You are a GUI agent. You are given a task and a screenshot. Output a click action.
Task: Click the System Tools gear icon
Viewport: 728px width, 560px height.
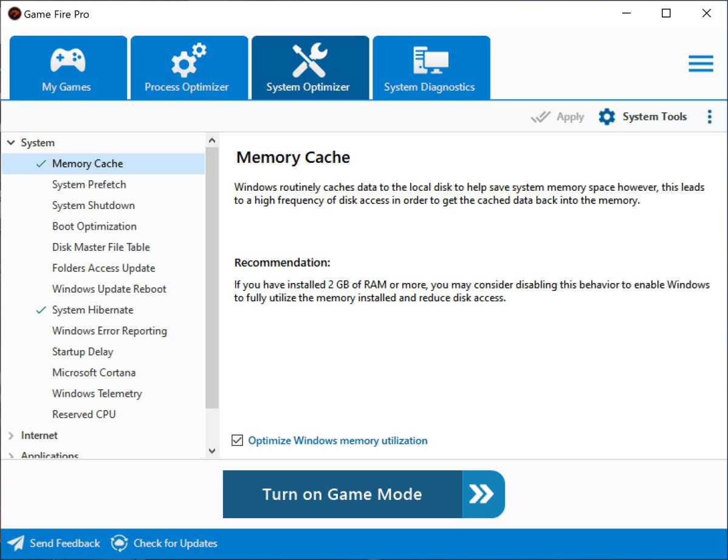click(606, 117)
